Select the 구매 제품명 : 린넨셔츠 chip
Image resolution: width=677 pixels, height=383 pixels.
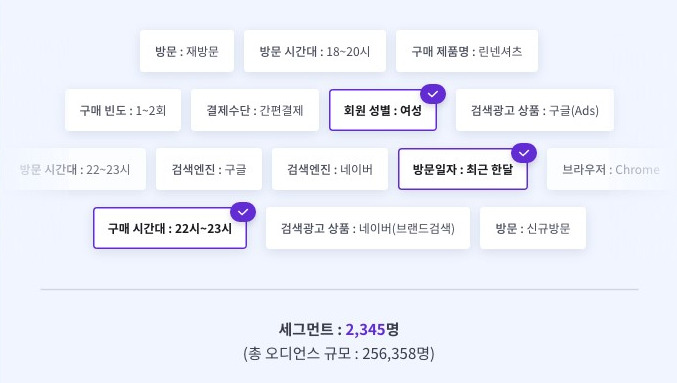click(467, 51)
